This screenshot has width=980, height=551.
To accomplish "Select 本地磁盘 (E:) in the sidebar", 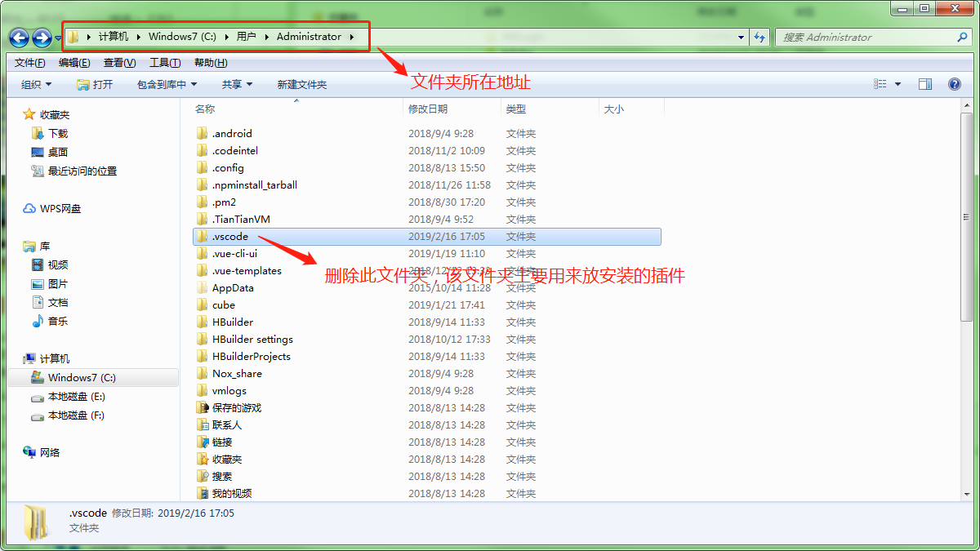I will click(x=76, y=397).
